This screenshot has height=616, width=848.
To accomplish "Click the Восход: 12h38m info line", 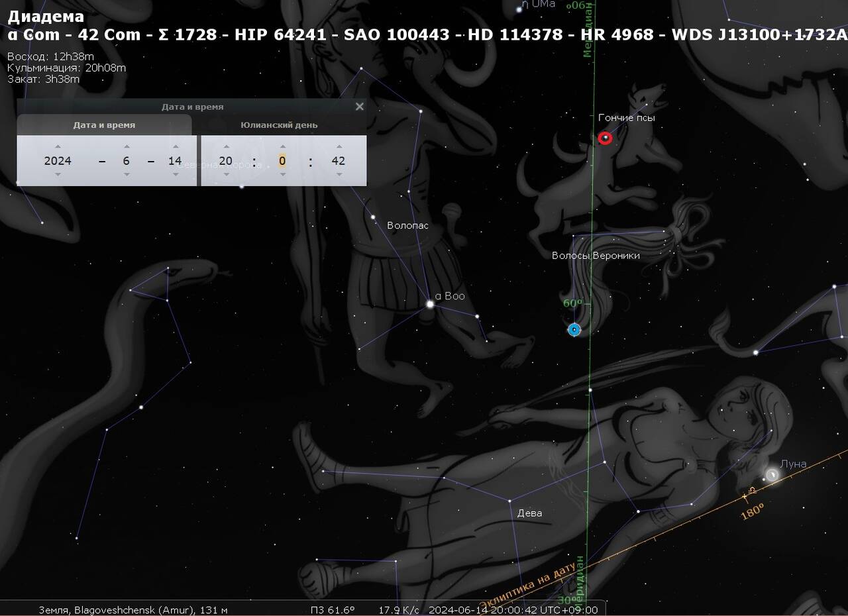I will click(51, 56).
